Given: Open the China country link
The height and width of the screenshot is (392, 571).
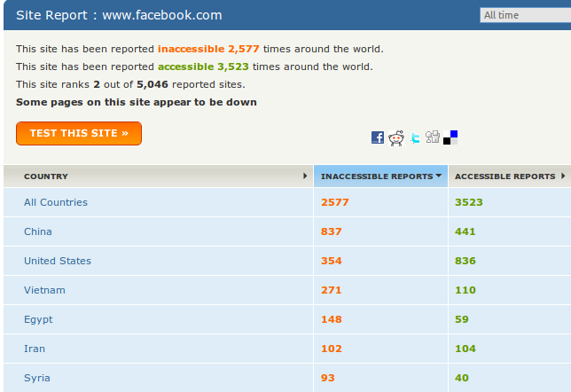Looking at the screenshot, I should (x=38, y=231).
